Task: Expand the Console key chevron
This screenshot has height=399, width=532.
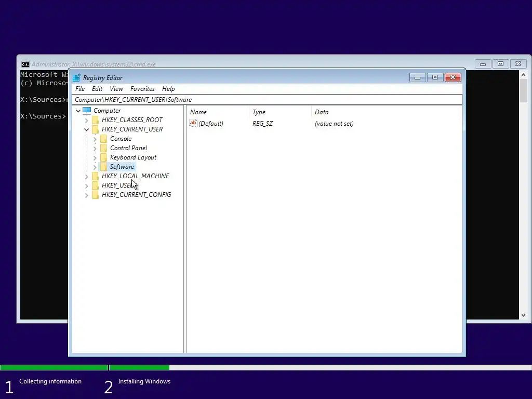Action: click(95, 139)
